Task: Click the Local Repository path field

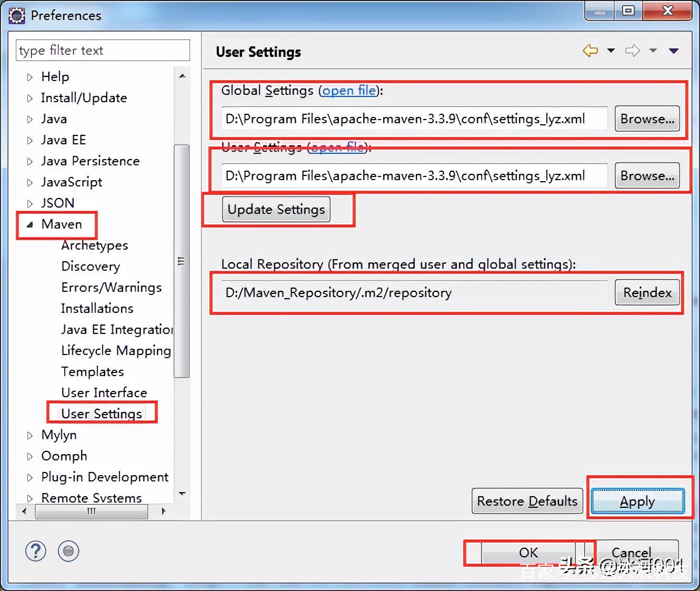Action: (x=414, y=292)
